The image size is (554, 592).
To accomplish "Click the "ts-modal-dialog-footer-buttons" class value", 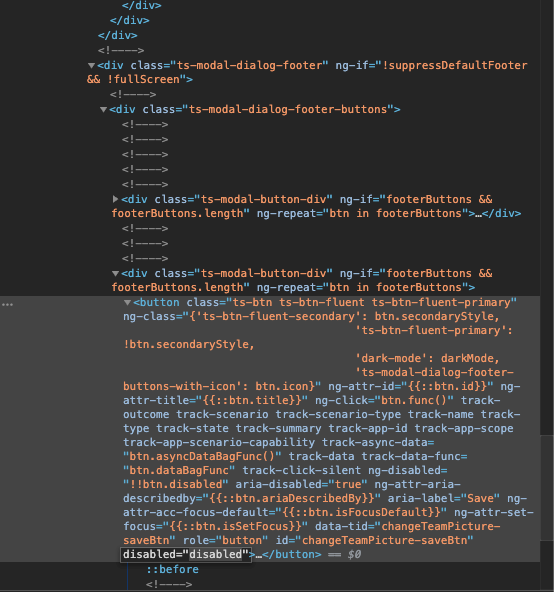I will (x=288, y=109).
